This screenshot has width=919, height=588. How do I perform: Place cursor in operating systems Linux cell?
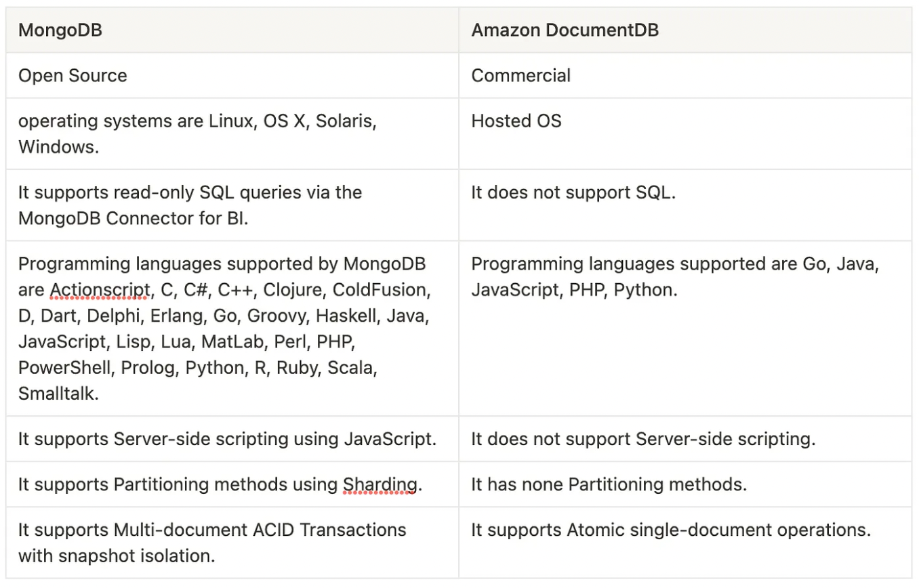(232, 133)
